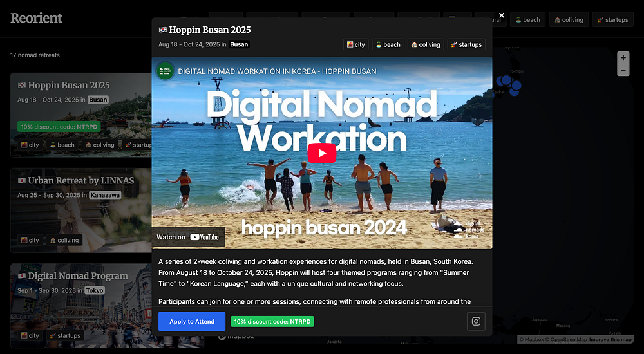Click startups tag on Digital Nomad Program card

click(x=65, y=335)
